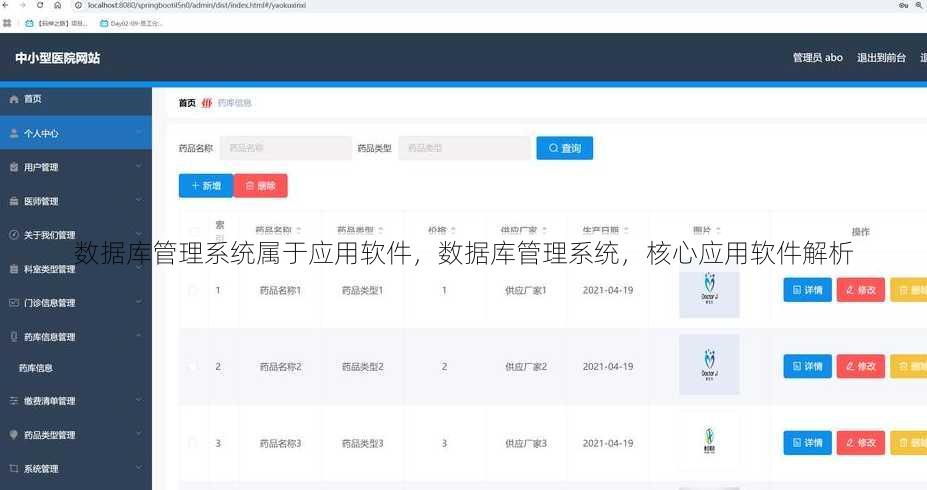Expand the 医师管理 menu chevron
This screenshot has width=927, height=490.
pos(139,202)
